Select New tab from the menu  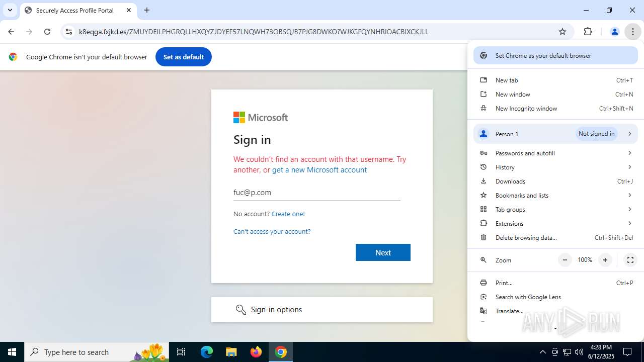(x=555, y=80)
